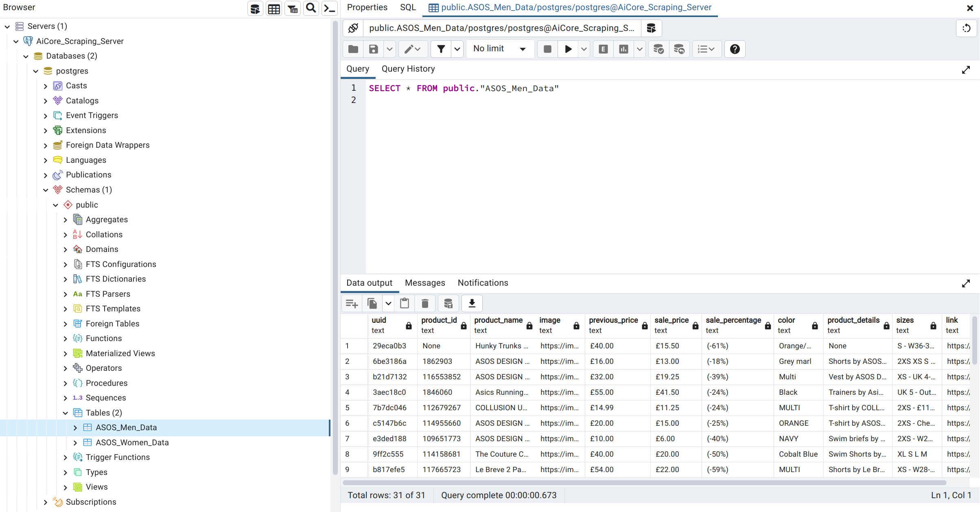Click the Save File disk icon
Screen dimensions: 980x512
coord(373,49)
